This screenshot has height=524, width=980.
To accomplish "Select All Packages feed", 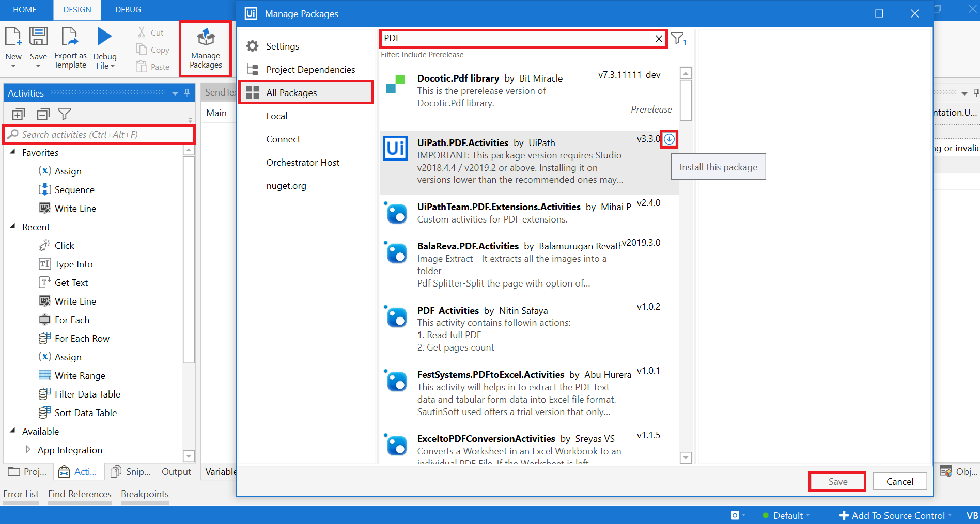I will click(x=307, y=92).
